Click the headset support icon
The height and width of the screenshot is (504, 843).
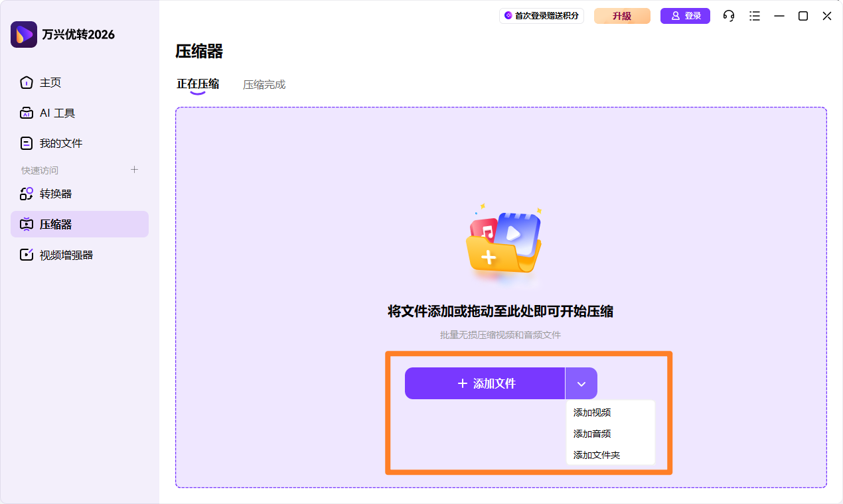[x=728, y=16]
